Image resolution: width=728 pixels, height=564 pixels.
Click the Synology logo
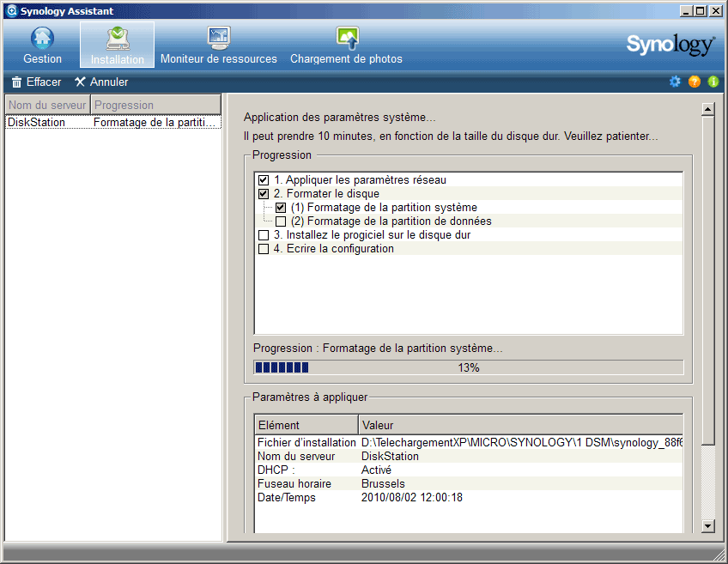[x=670, y=45]
